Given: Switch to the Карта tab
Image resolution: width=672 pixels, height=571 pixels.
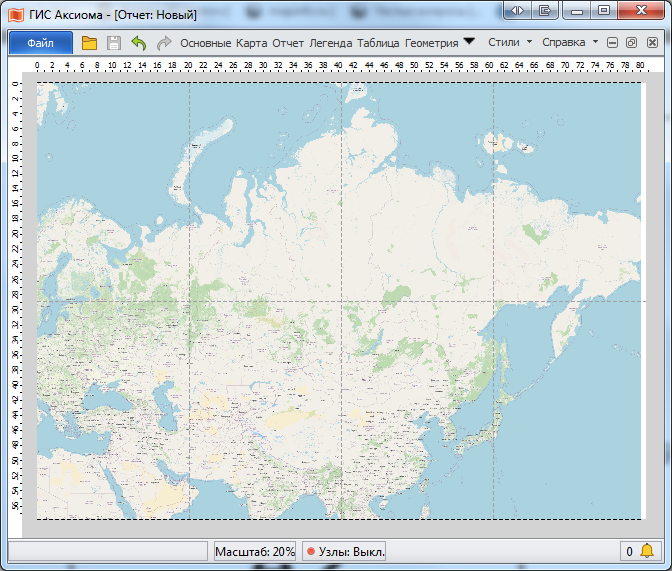Looking at the screenshot, I should [251, 43].
